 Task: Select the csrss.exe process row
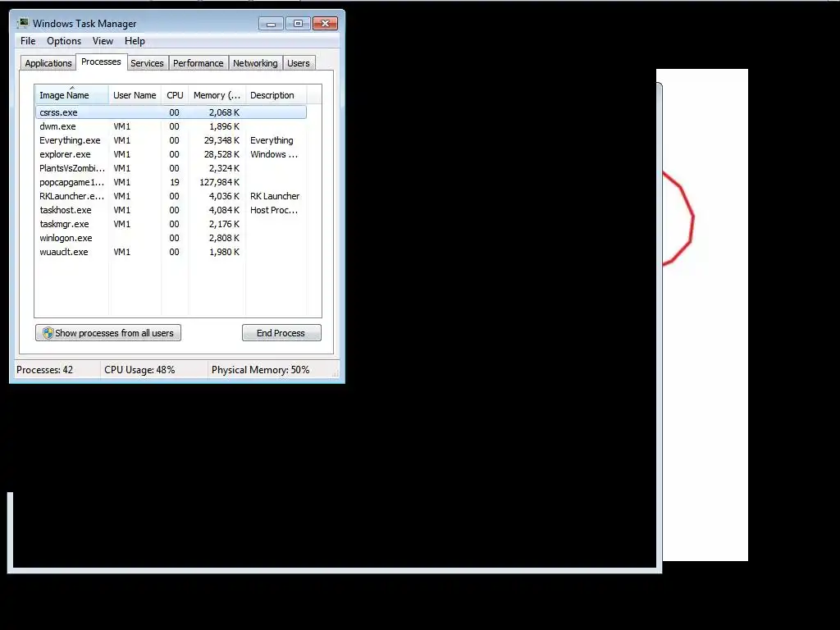click(x=171, y=112)
